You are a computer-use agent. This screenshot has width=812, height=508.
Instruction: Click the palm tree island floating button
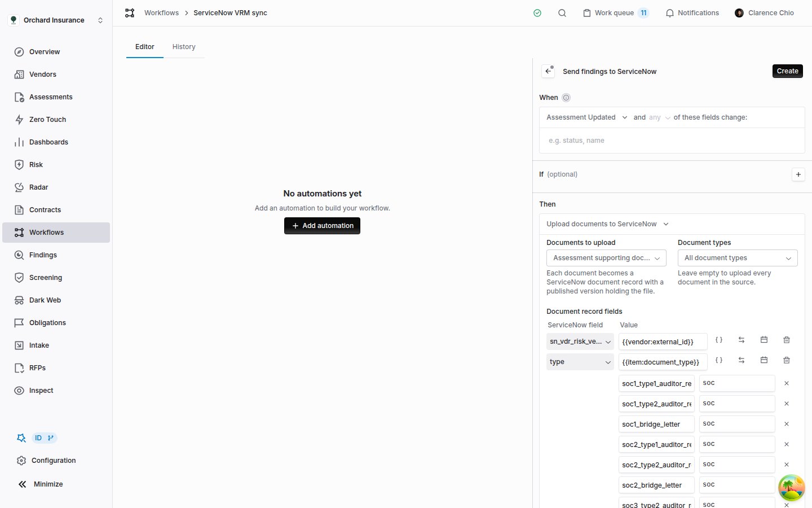[792, 488]
